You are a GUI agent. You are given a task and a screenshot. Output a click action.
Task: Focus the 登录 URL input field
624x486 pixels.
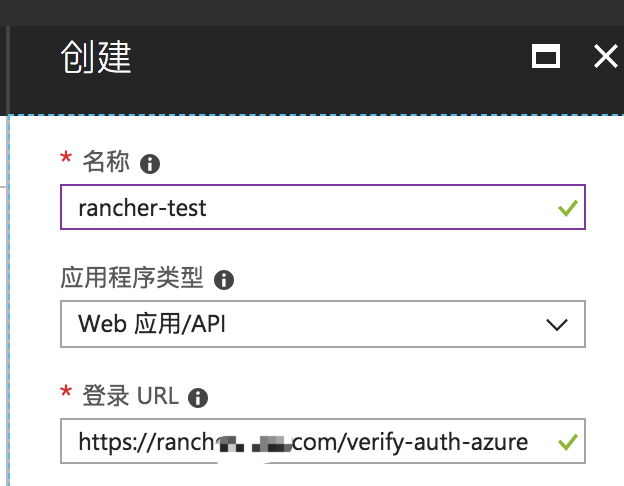(323, 441)
